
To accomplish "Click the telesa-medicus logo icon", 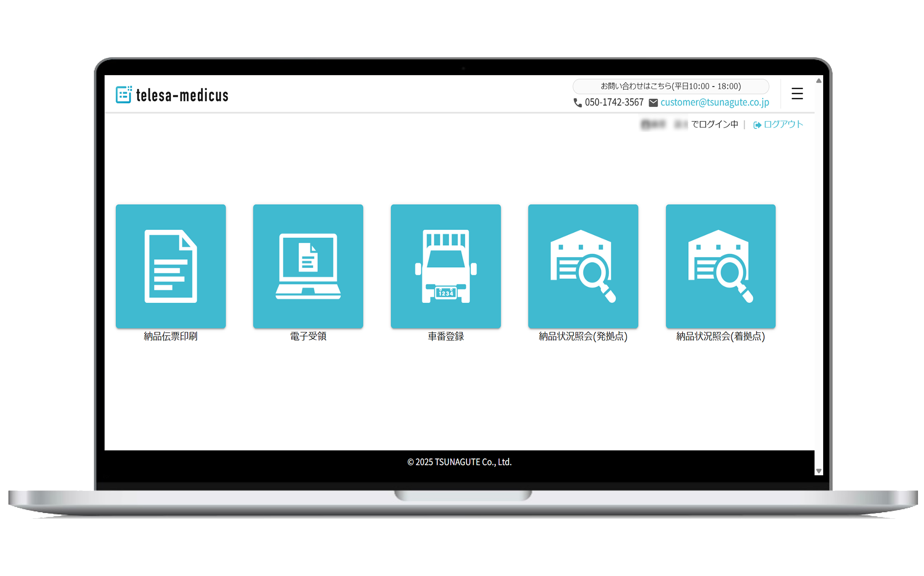I will [x=124, y=94].
